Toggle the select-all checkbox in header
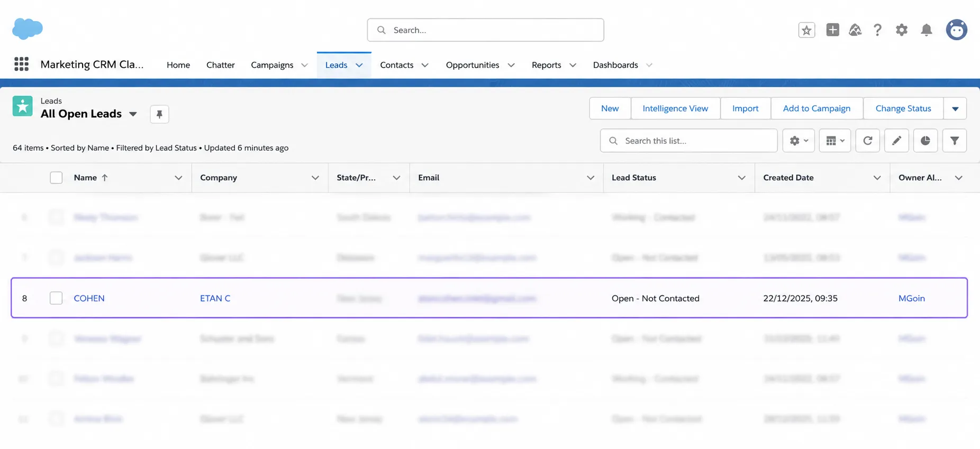980x449 pixels. click(x=56, y=178)
